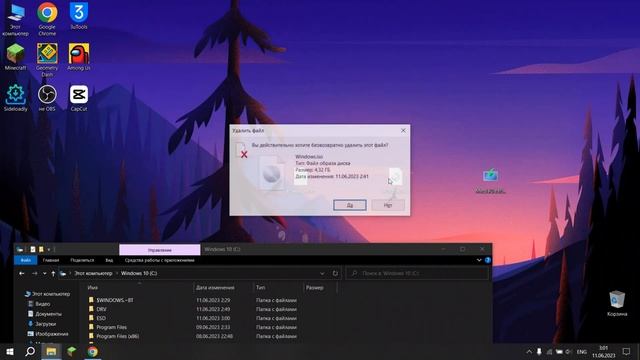The height and width of the screenshot is (360, 640).
Task: Open Explorer help question icon
Action: (x=487, y=260)
